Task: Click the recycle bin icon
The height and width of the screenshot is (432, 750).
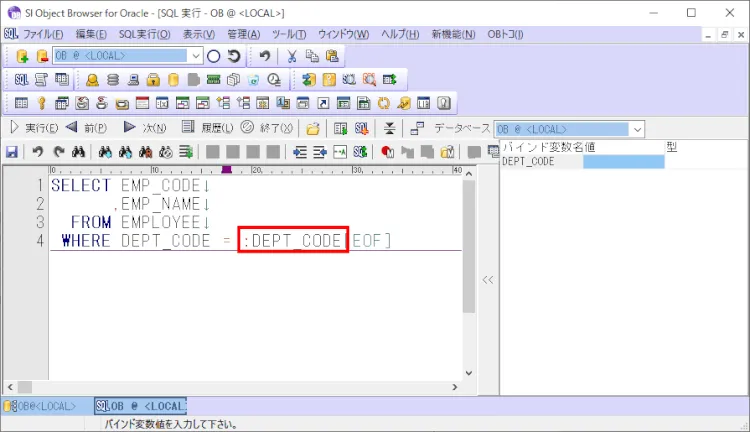Action: pyautogui.click(x=254, y=79)
